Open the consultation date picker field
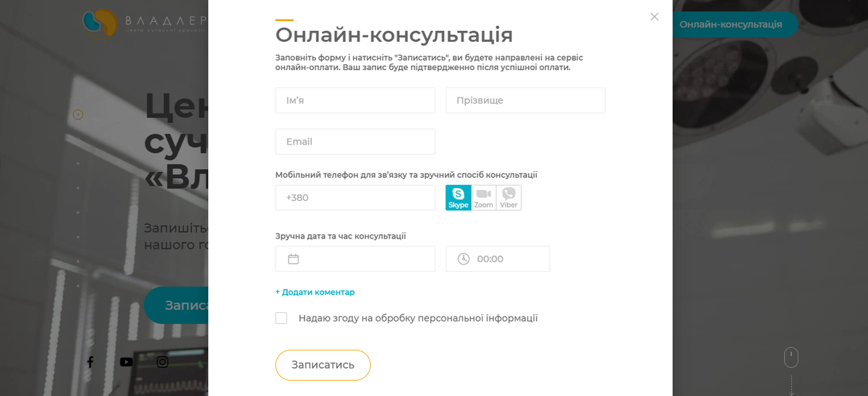Screen dimensions: 868x396 click(355, 259)
